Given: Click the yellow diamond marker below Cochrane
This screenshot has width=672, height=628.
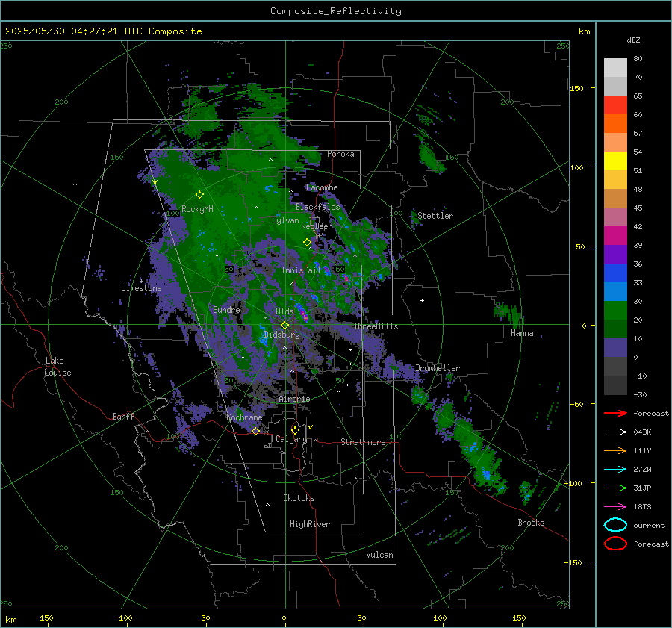Looking at the screenshot, I should click(x=255, y=431).
